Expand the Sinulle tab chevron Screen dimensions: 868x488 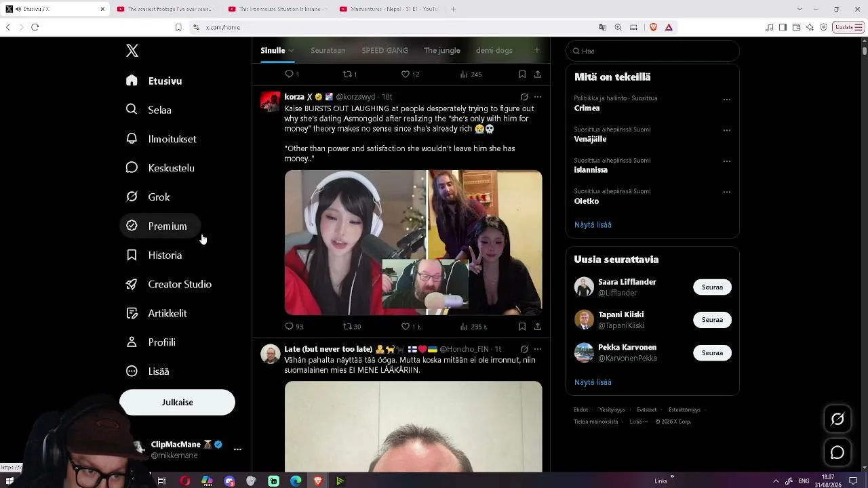291,51
